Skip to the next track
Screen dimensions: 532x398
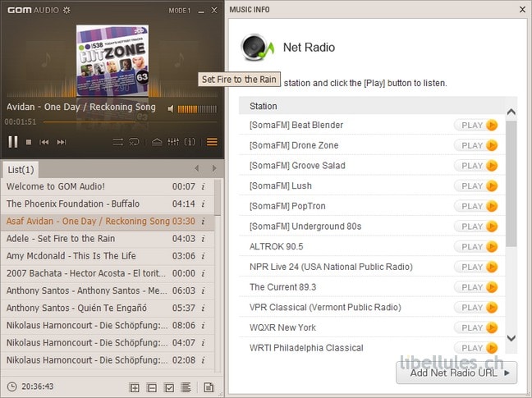pos(62,142)
